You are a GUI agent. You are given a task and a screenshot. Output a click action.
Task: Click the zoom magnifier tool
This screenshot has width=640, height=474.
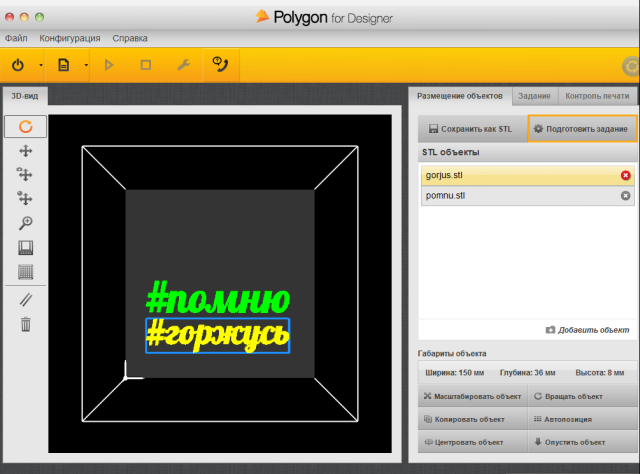26,223
